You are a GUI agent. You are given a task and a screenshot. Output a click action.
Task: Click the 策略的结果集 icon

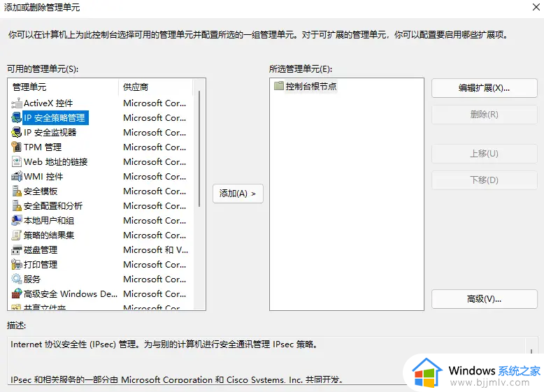point(17,235)
